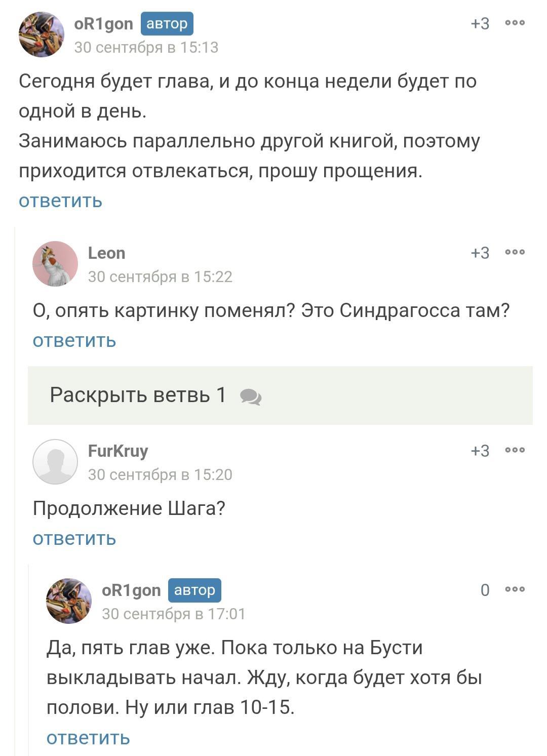547x756 pixels.
Task: Click "ответить" under oR1gon's 17:01 reply
Action: pyautogui.click(x=88, y=738)
